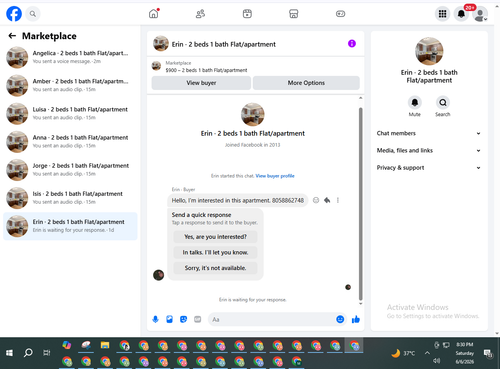500x369 pixels.
Task: Open the Gaming tab icon
Action: coord(340,14)
